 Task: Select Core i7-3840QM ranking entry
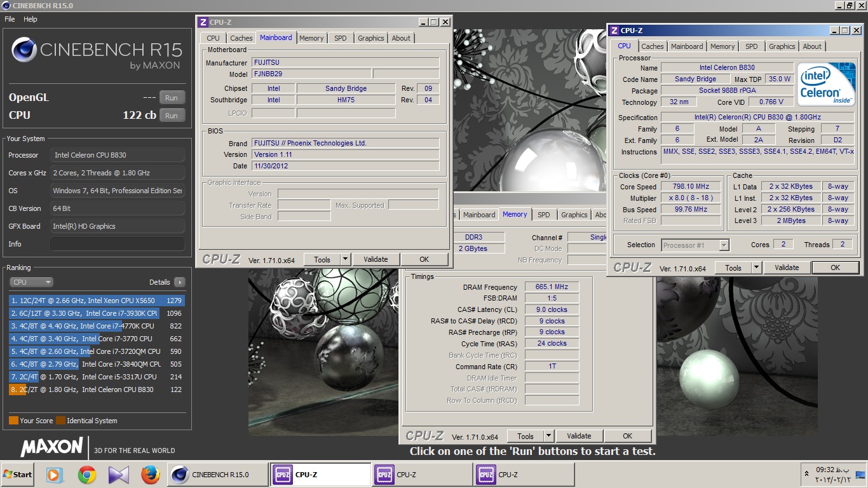coord(96,364)
